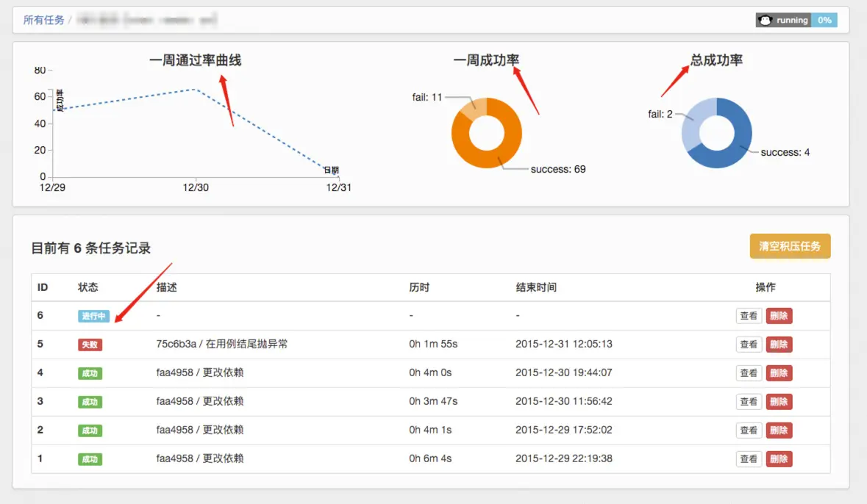Click the 一周成功率 chart title
867x504 pixels.
coord(486,60)
